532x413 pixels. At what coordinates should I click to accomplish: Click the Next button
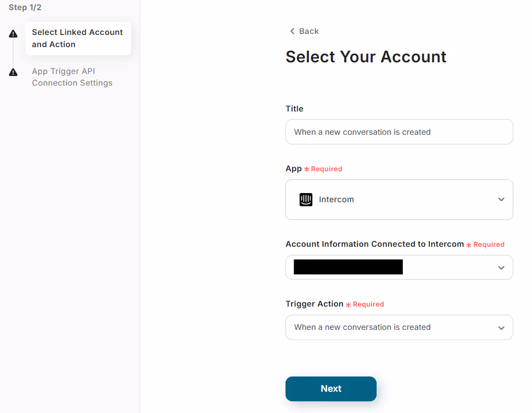[x=331, y=389]
